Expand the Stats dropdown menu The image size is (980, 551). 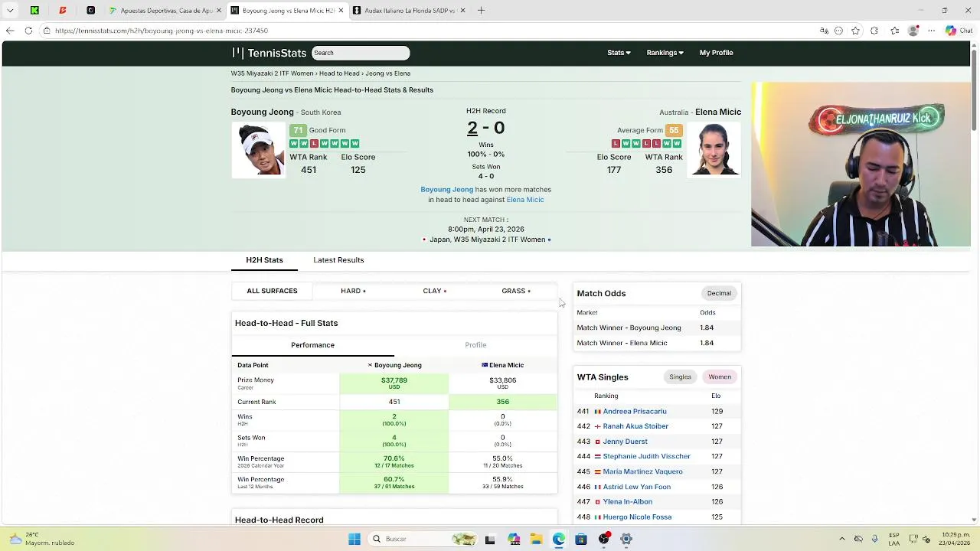click(x=619, y=53)
